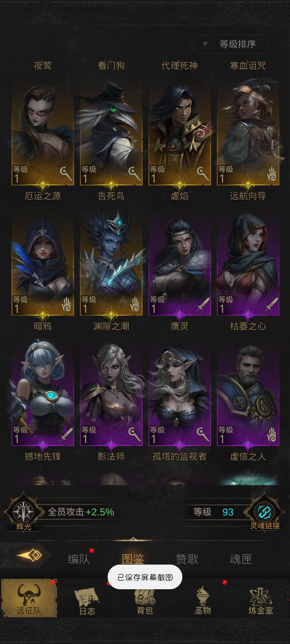
Task: Tap the 全员攻击 +2.5% bonus bar
Action: (81, 512)
